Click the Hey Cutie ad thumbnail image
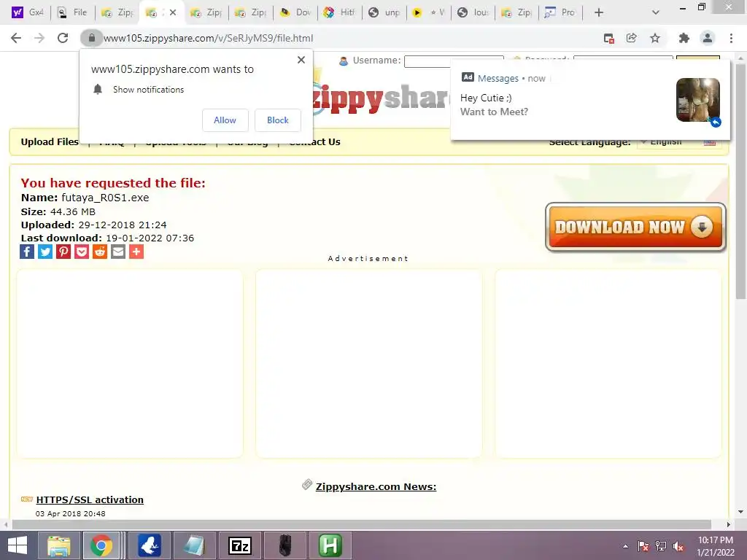747x560 pixels. click(698, 100)
